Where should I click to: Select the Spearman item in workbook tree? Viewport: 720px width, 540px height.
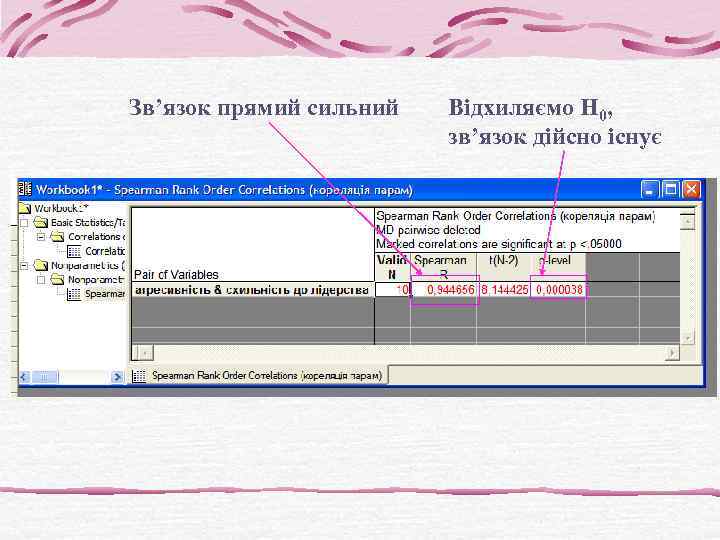point(105,294)
